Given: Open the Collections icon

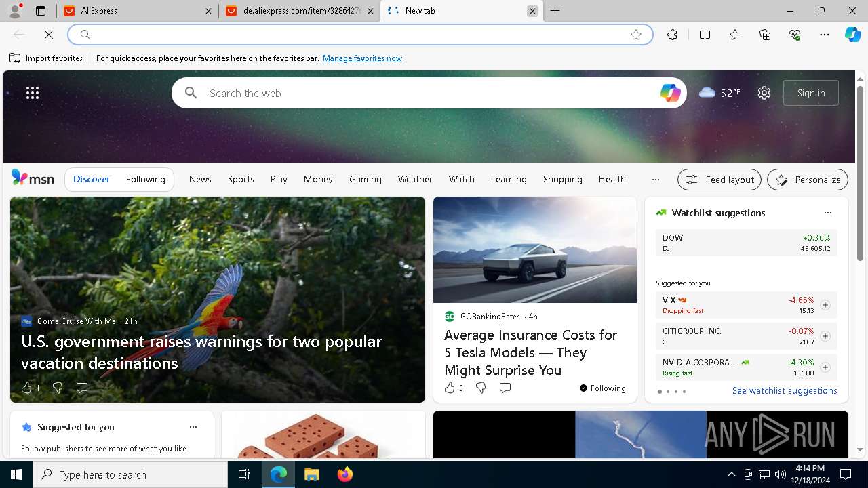Looking at the screenshot, I should (x=765, y=35).
